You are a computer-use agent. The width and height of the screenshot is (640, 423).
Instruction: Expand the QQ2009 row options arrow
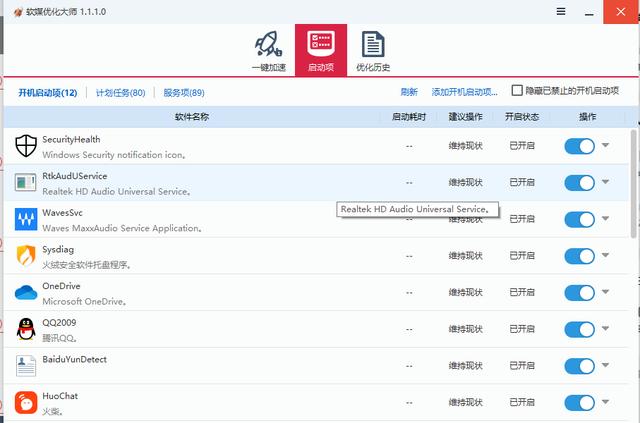tap(606, 329)
